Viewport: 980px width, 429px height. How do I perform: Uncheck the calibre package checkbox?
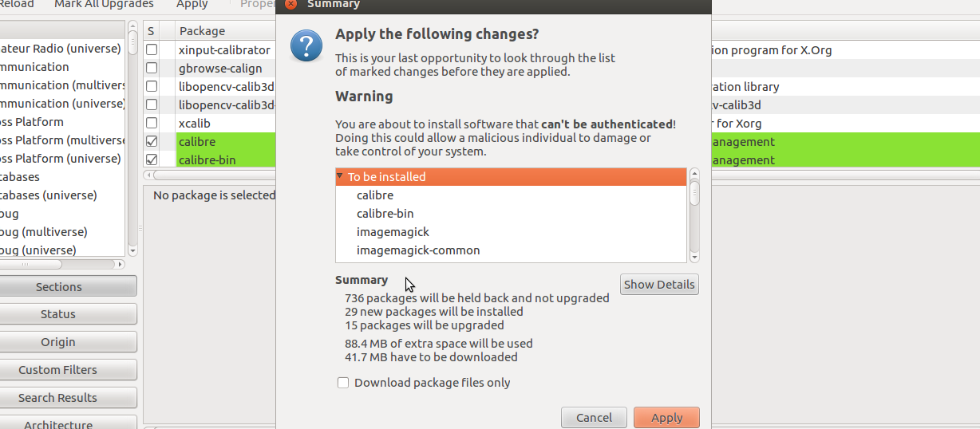click(x=152, y=142)
